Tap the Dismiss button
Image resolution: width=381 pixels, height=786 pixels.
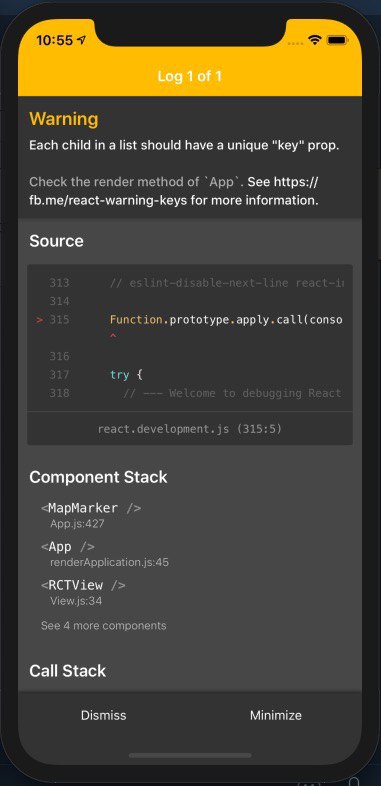tap(104, 715)
